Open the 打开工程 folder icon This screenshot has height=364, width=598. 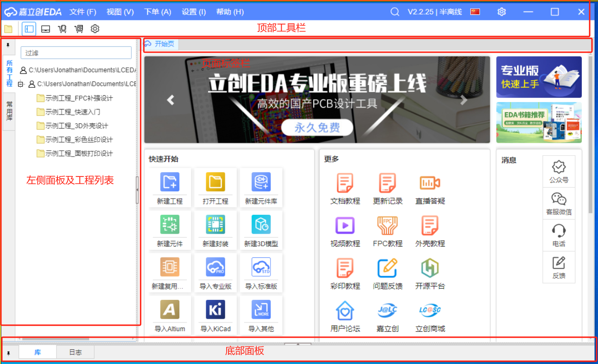coord(216,182)
